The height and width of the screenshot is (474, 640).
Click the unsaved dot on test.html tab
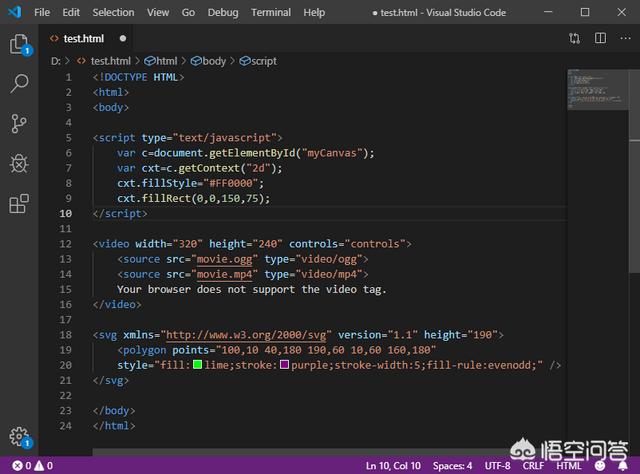click(x=123, y=38)
